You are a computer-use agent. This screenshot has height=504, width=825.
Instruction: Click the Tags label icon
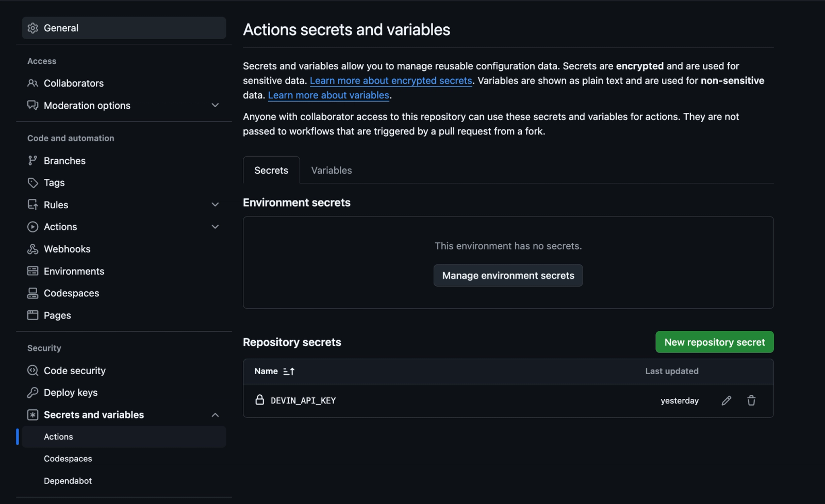pyautogui.click(x=32, y=183)
